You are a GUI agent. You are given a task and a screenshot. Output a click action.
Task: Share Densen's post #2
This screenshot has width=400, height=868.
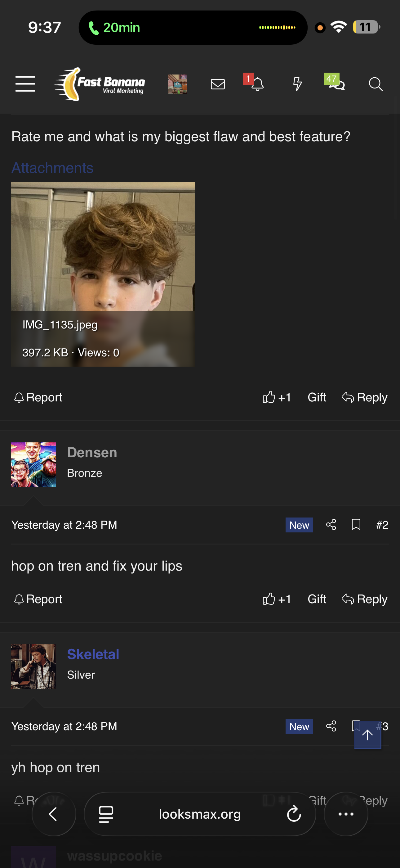pos(331,524)
